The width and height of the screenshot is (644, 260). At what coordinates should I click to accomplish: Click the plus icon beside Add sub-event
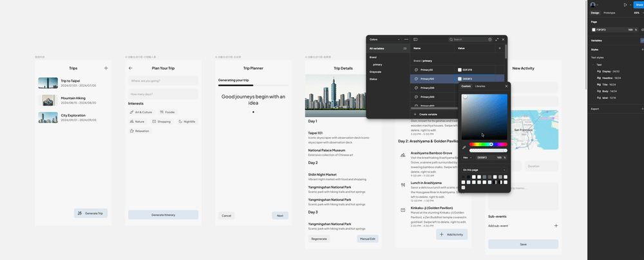[x=556, y=225]
